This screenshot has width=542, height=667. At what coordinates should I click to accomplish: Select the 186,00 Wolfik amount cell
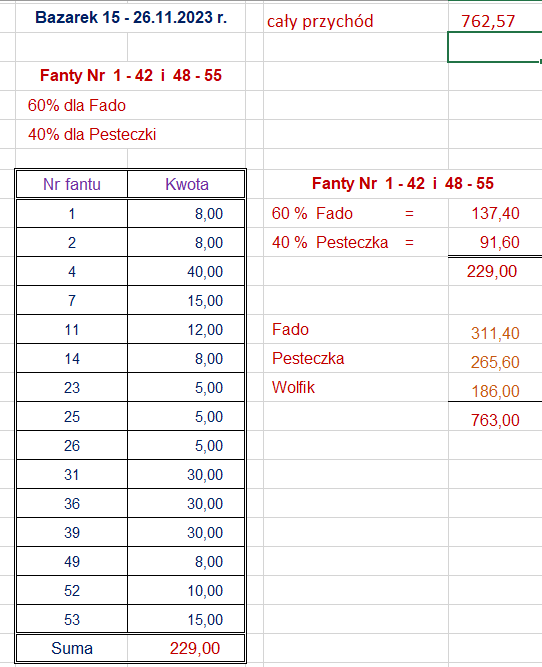pyautogui.click(x=495, y=390)
